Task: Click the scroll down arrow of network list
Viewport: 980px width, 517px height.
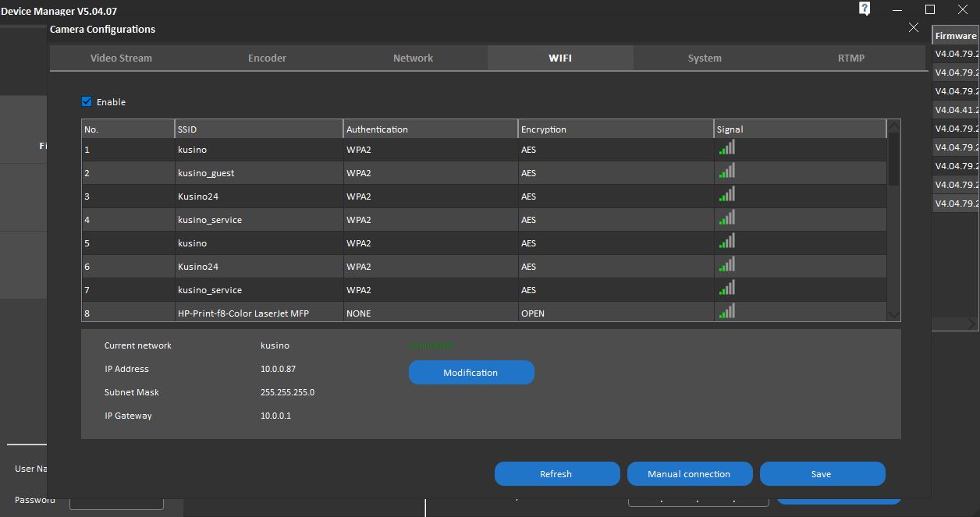Action: (x=893, y=314)
